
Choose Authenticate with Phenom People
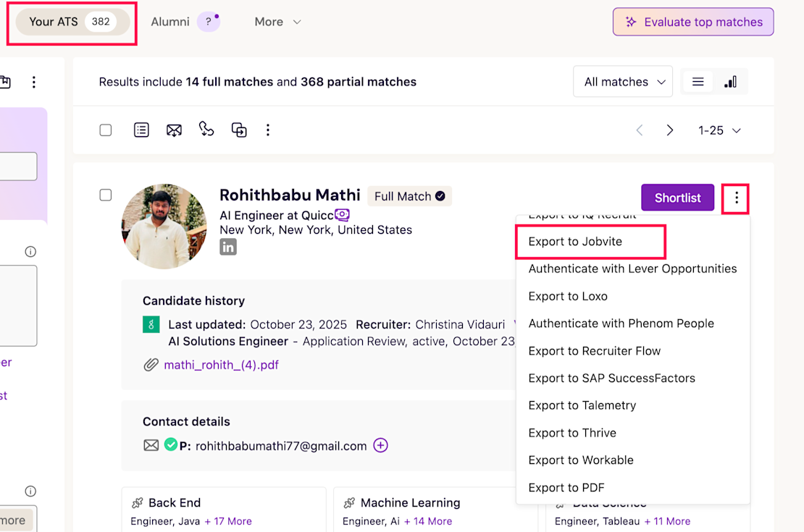[621, 324]
